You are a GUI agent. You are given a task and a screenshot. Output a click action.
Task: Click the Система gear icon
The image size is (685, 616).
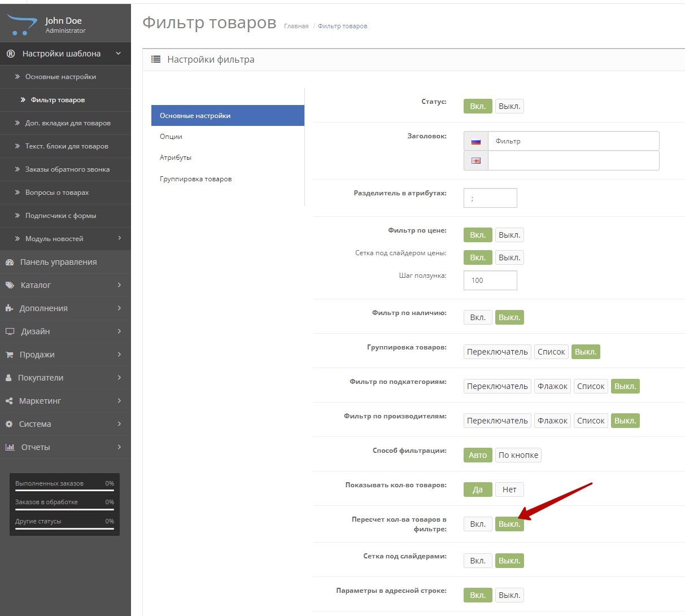click(9, 424)
